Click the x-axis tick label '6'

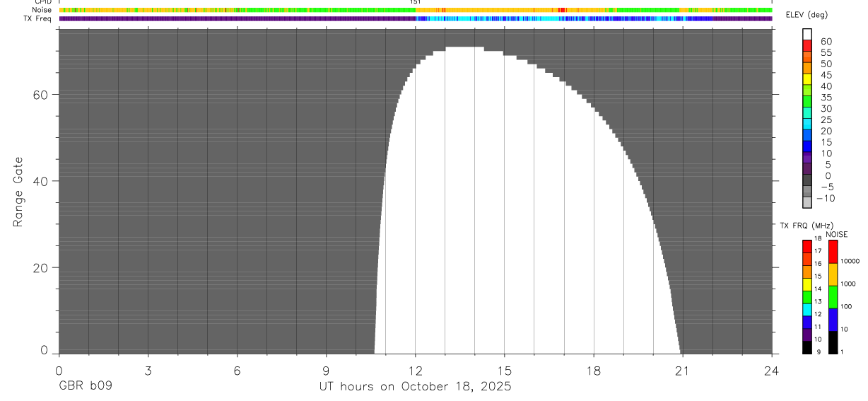(x=237, y=370)
